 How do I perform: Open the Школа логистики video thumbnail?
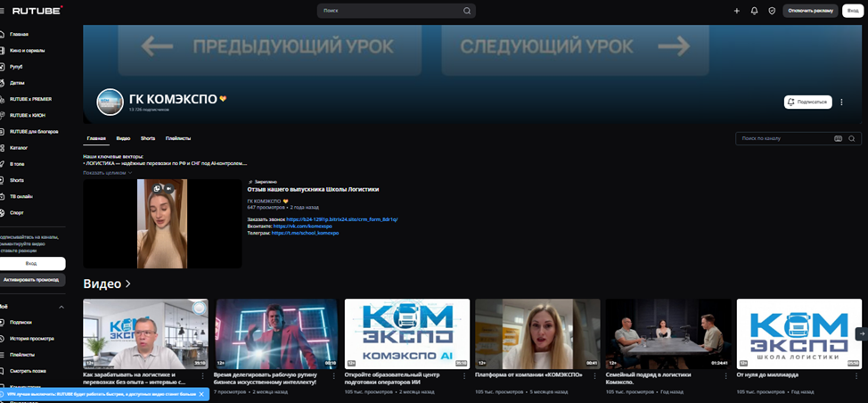(x=798, y=333)
